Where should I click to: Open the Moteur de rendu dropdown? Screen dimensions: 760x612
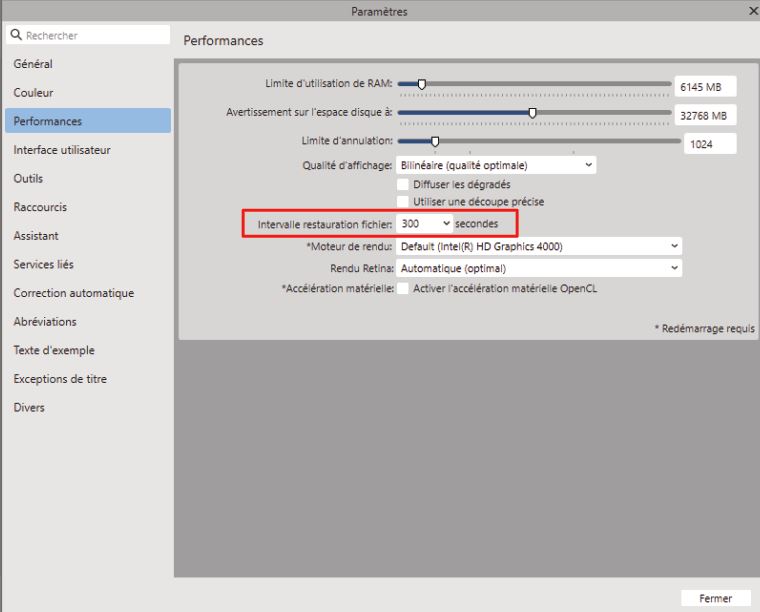pos(539,246)
